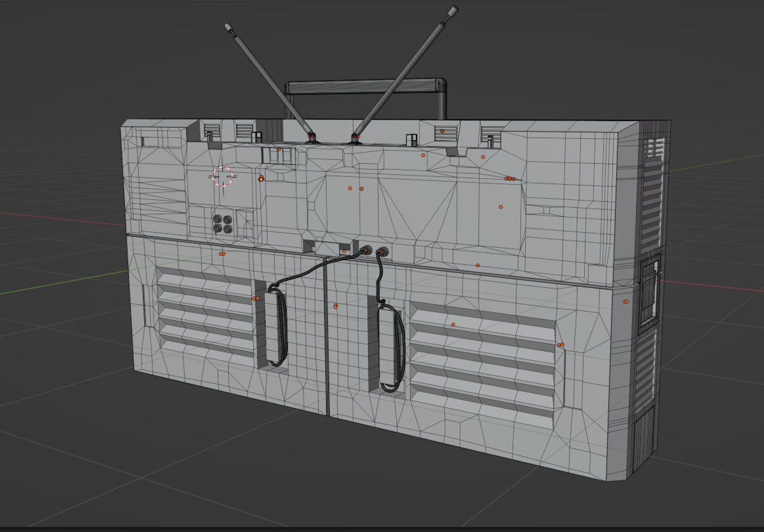This screenshot has width=764, height=532.
Task: Select the left cable jack connector
Action: (366, 250)
